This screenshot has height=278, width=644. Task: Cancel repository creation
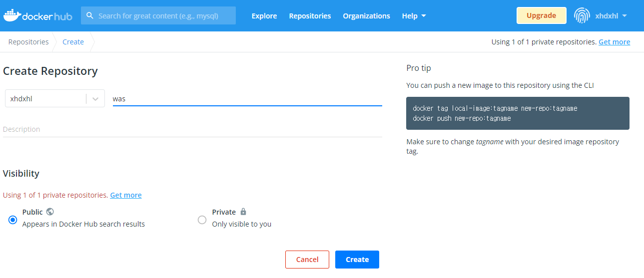(x=307, y=260)
